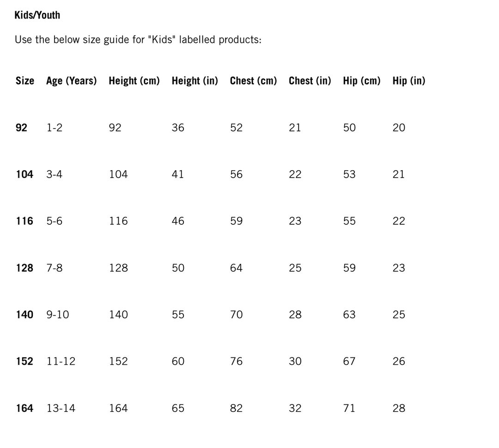Select the Hip (in) column header
Screen dimensions: 499x448
pos(409,80)
